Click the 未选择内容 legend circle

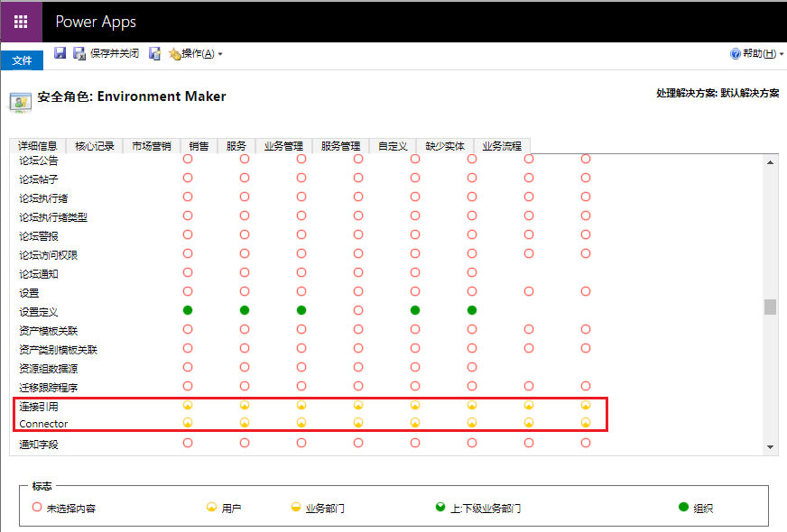tap(37, 507)
